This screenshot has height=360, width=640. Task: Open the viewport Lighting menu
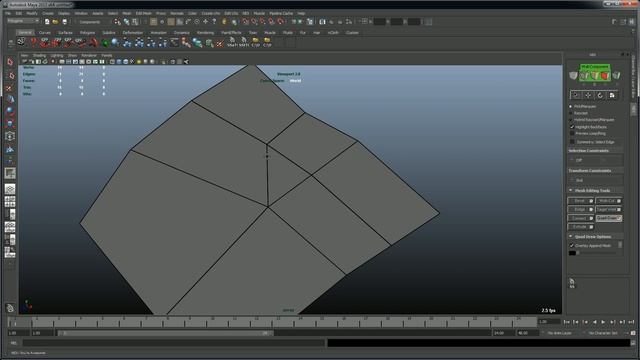[57, 56]
